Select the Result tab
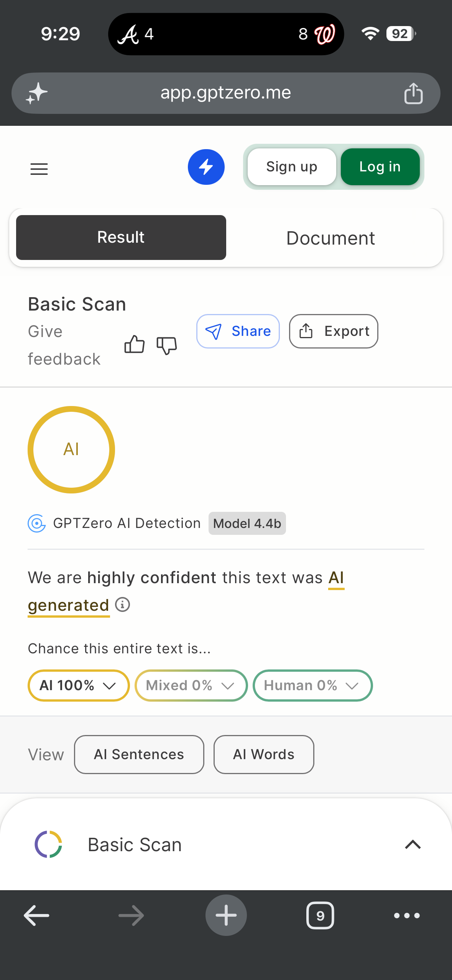This screenshot has width=452, height=980. point(121,237)
